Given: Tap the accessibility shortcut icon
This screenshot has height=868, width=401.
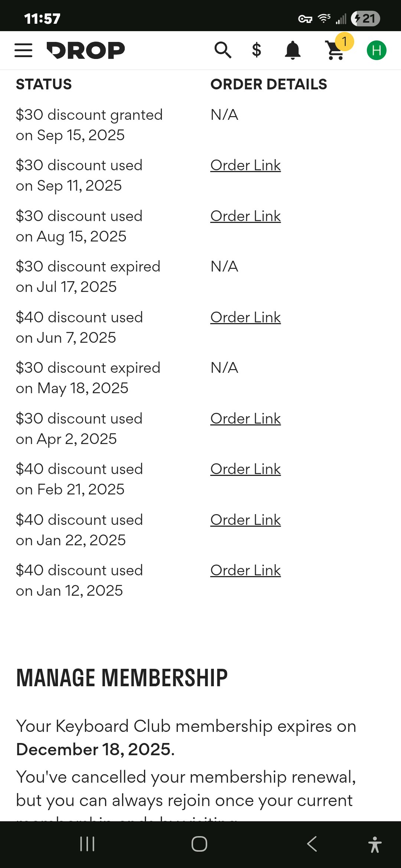Looking at the screenshot, I should tap(375, 845).
